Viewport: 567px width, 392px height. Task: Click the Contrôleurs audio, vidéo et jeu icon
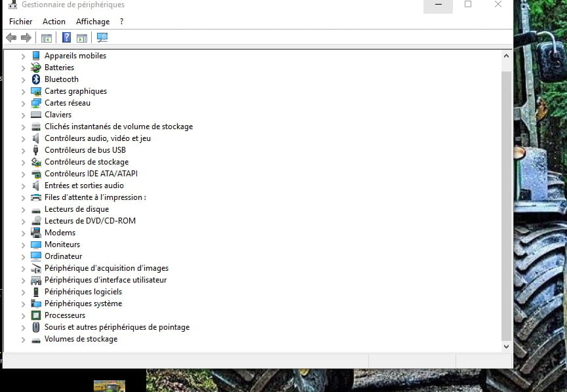(x=36, y=138)
